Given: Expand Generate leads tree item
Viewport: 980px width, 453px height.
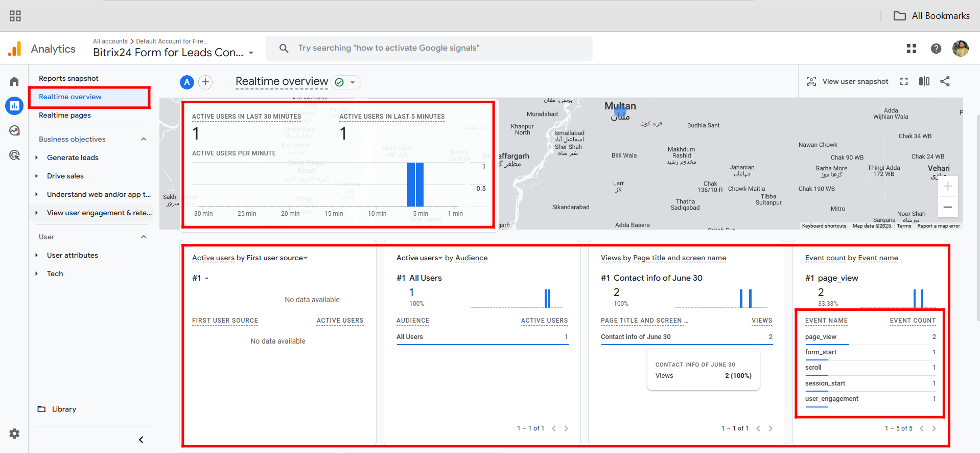Looking at the screenshot, I should click(x=37, y=157).
